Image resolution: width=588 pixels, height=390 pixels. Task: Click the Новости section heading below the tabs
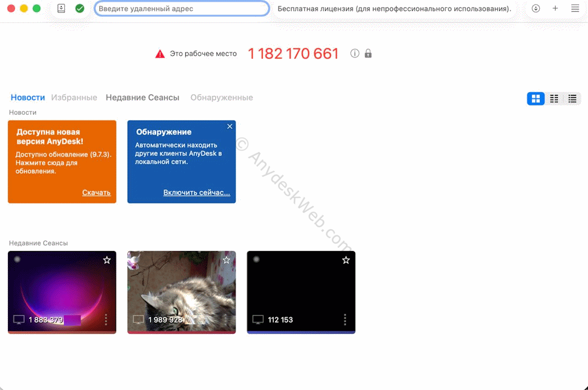pos(22,113)
